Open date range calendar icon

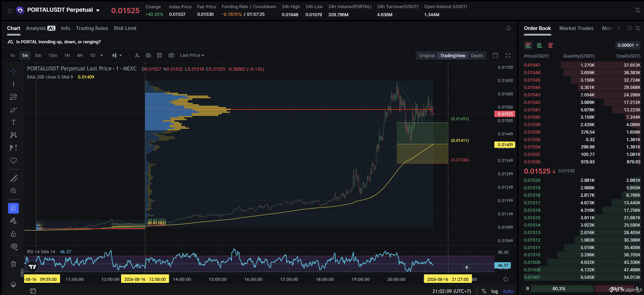point(33,291)
